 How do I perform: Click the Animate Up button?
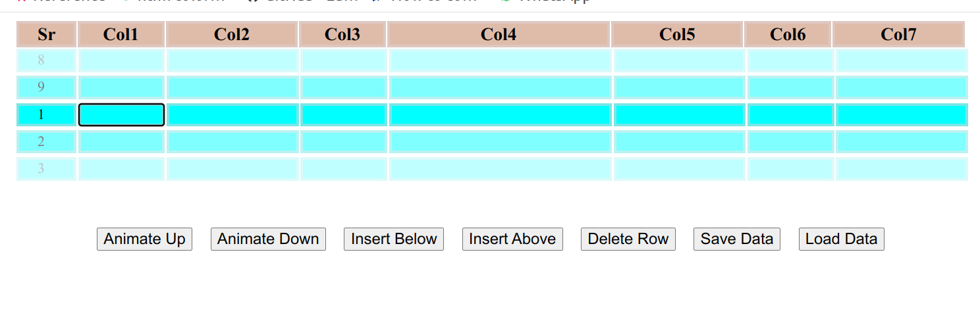coord(144,239)
